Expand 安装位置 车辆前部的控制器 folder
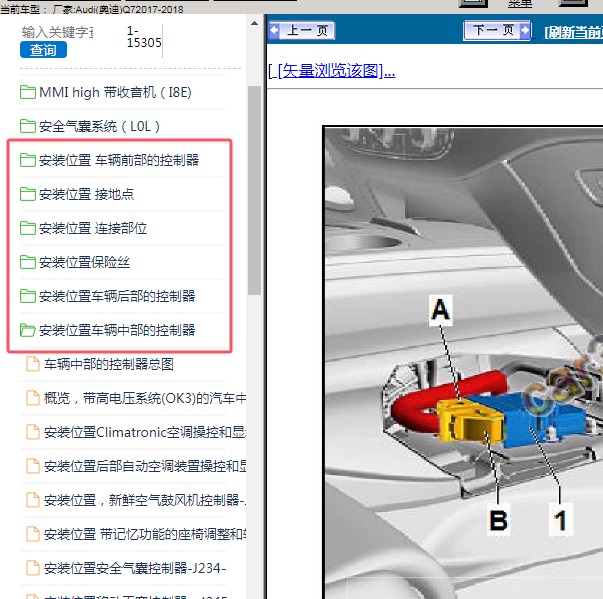Image resolution: width=603 pixels, height=599 pixels. click(119, 160)
